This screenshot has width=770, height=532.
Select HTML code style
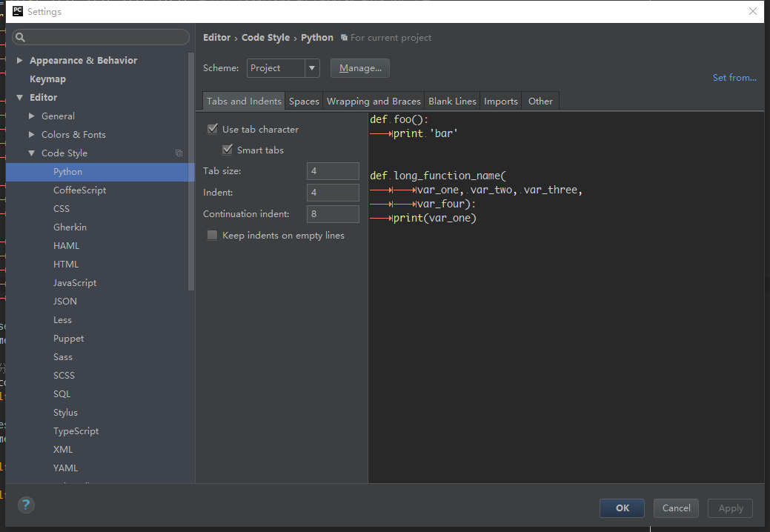(66, 265)
